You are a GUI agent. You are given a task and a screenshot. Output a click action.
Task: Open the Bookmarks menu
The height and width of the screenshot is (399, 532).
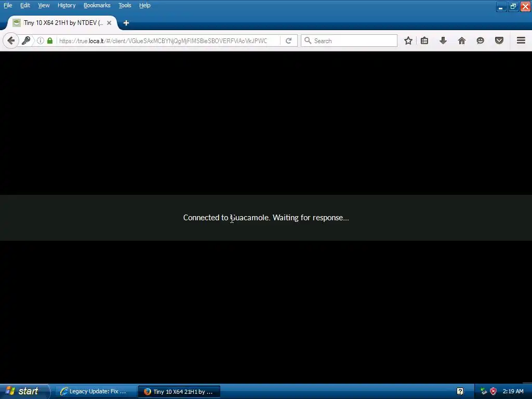[x=97, y=5]
